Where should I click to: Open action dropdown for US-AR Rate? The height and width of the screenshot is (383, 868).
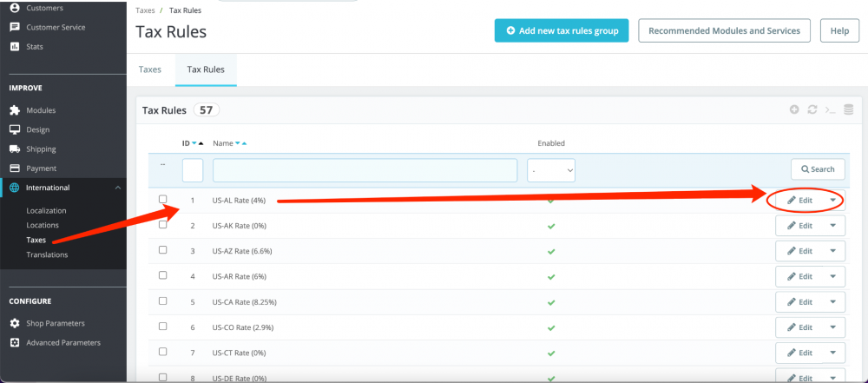833,276
